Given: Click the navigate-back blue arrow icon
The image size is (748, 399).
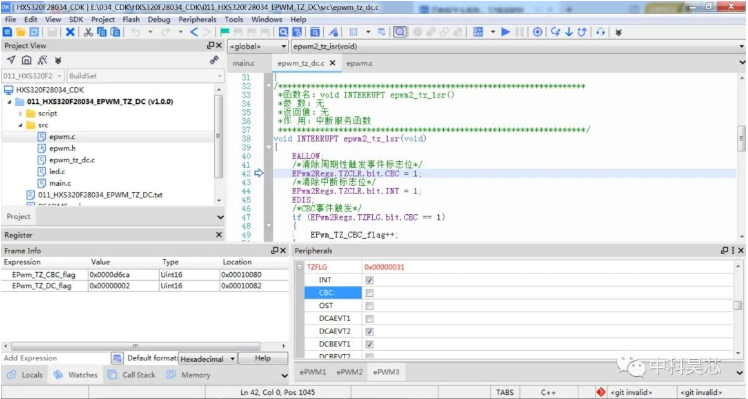Looking at the screenshot, I should (x=194, y=32).
